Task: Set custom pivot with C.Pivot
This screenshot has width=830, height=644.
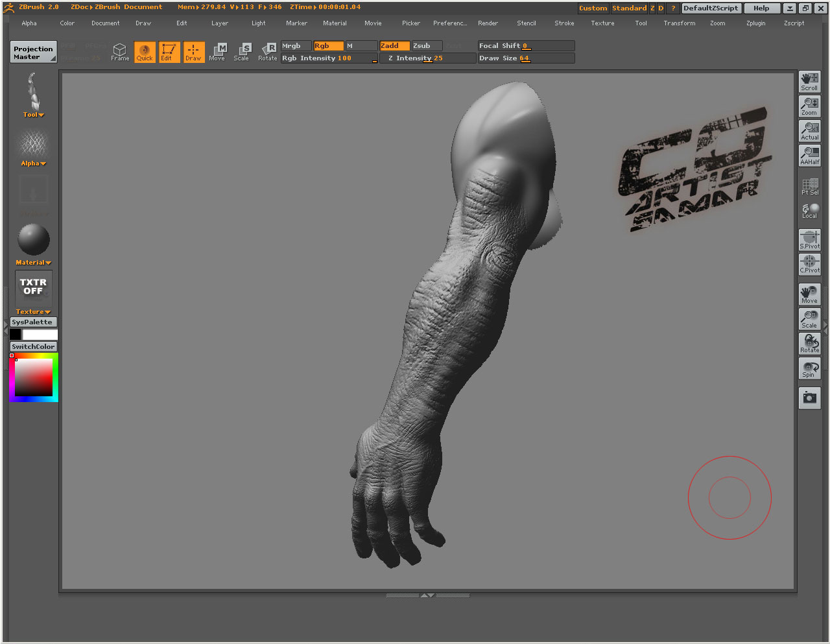Action: click(x=809, y=263)
